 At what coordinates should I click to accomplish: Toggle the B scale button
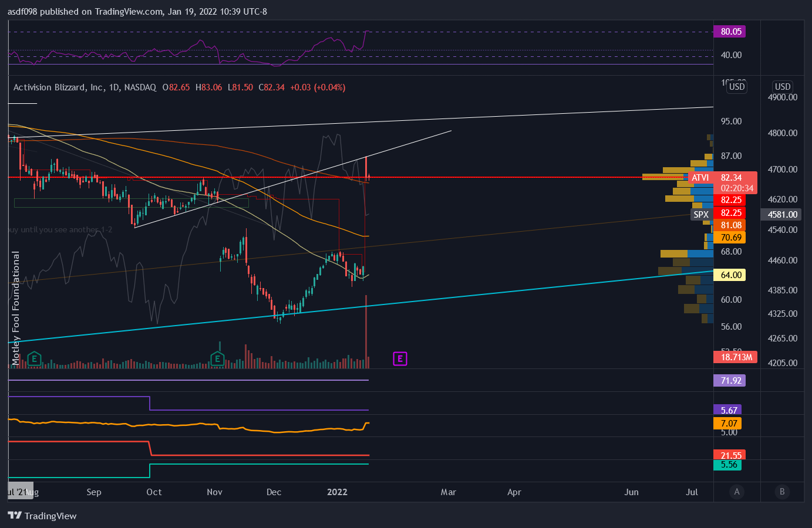click(x=781, y=492)
